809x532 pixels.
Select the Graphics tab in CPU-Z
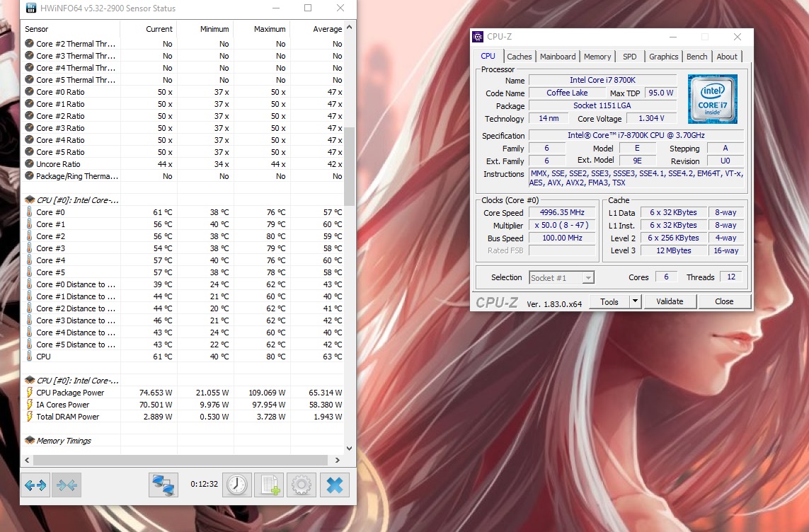pyautogui.click(x=663, y=57)
